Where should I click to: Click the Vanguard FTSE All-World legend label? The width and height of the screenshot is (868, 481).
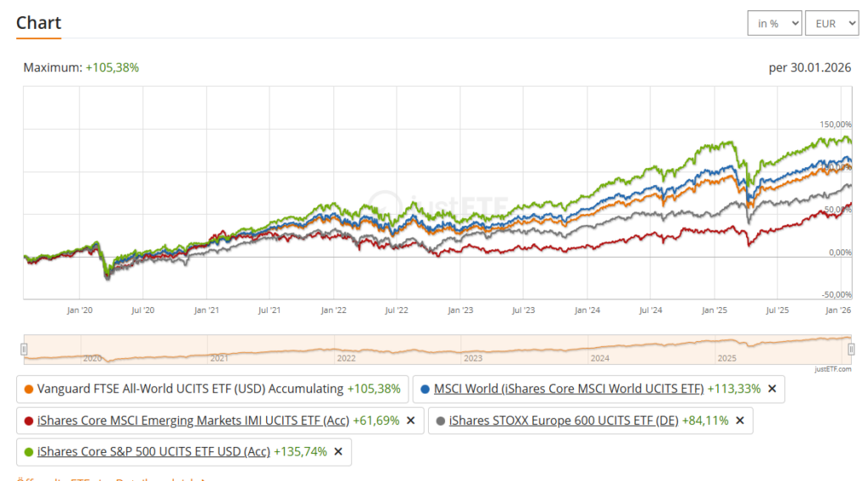coord(191,389)
